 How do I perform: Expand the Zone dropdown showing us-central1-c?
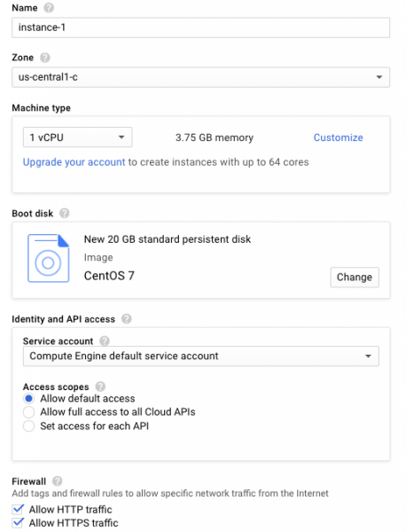pos(201,77)
